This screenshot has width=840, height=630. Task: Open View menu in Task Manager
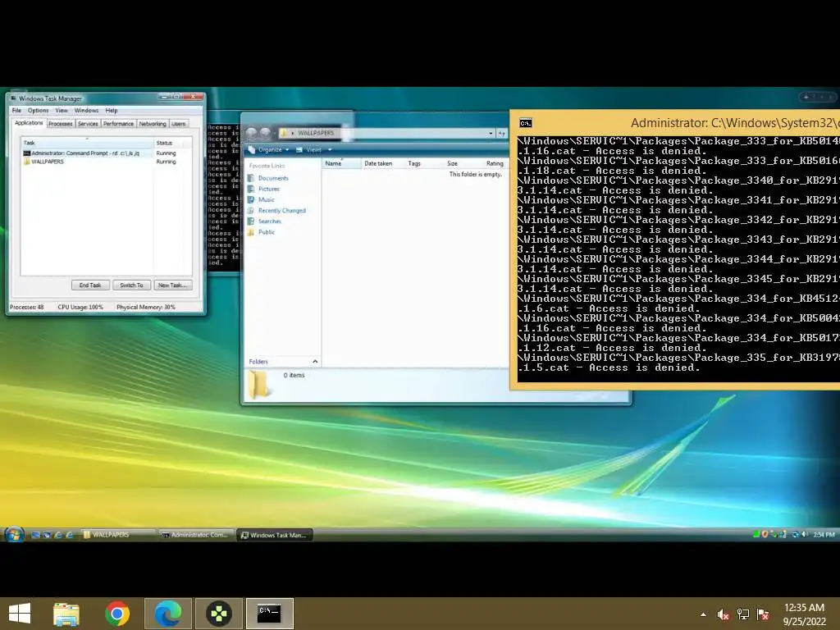coord(62,111)
